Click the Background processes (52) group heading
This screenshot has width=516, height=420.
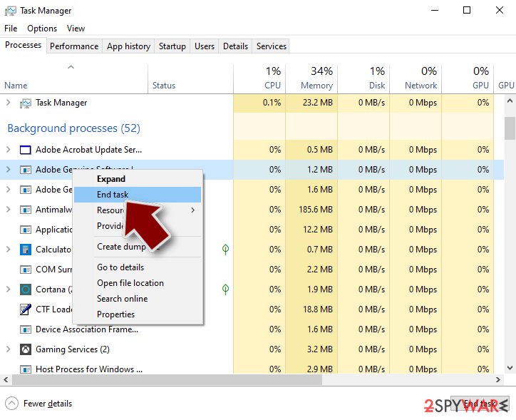pyautogui.click(x=73, y=128)
